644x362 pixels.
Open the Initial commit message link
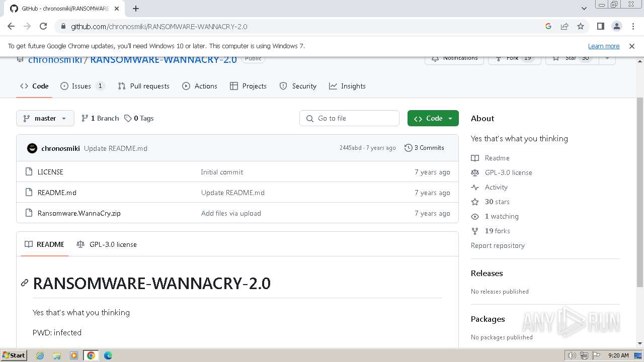222,172
